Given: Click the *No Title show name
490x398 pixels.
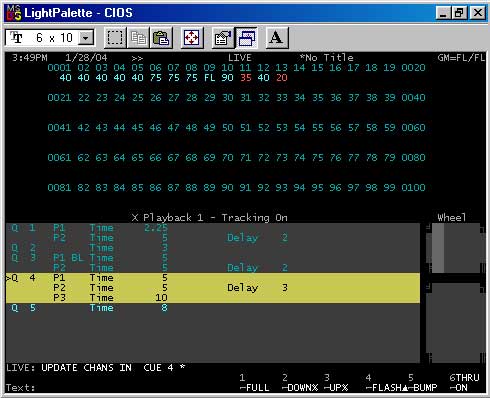Looking at the screenshot, I should [327, 58].
